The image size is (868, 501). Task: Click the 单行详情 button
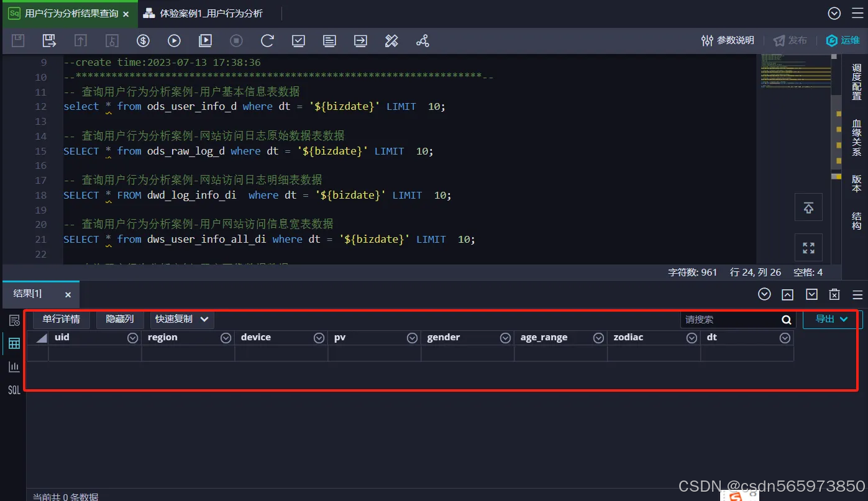pos(60,319)
